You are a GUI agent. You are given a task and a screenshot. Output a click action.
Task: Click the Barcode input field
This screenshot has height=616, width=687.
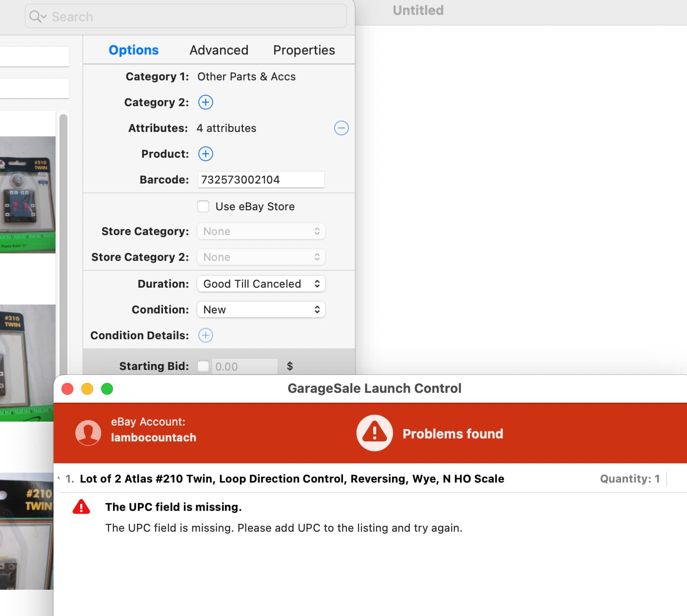pyautogui.click(x=261, y=180)
